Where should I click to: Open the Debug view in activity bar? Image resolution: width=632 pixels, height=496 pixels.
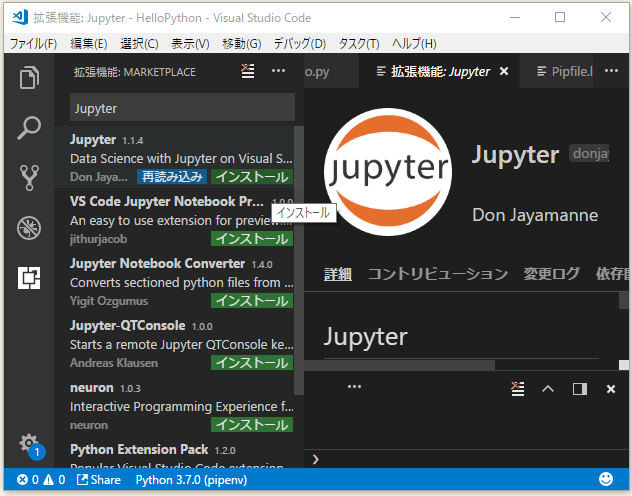[x=29, y=228]
